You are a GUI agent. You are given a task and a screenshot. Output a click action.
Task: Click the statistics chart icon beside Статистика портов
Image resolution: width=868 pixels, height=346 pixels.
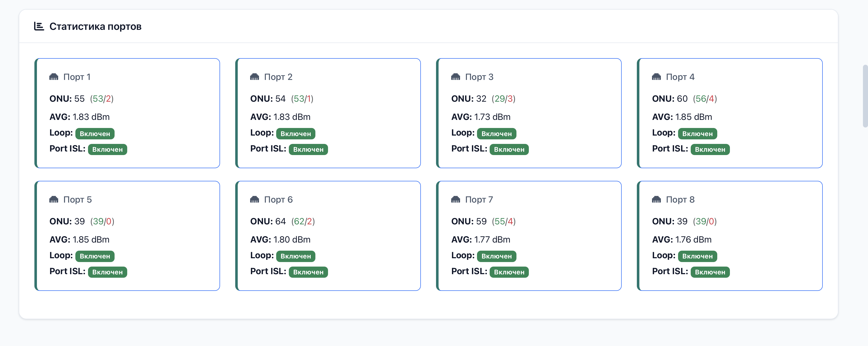click(39, 26)
